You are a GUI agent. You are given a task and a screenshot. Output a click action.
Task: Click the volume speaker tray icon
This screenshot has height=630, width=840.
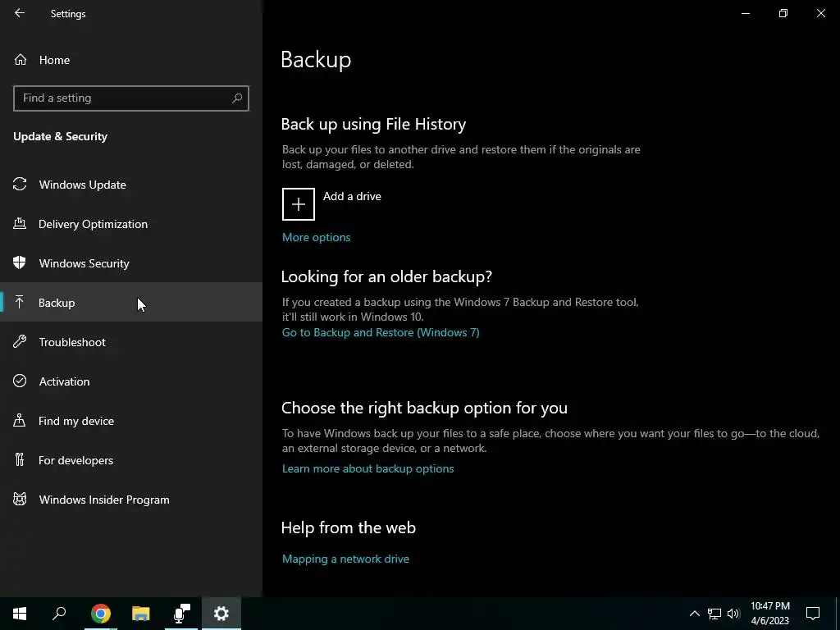tap(733, 614)
